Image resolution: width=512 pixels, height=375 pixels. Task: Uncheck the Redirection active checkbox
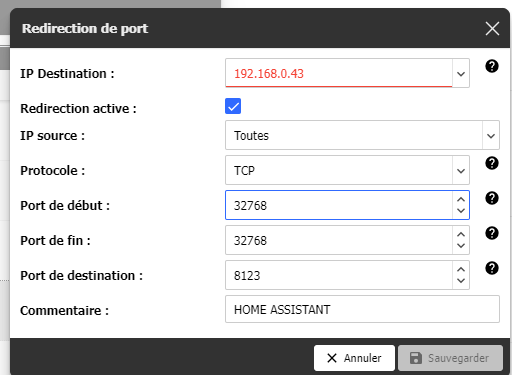233,106
